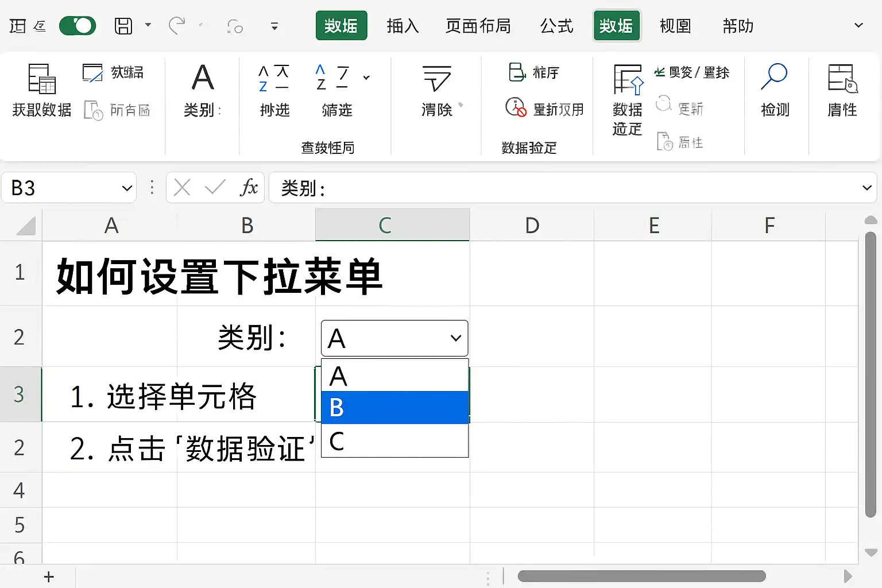Toggle the AutoSave switch
This screenshot has width=882, height=588.
point(78,26)
